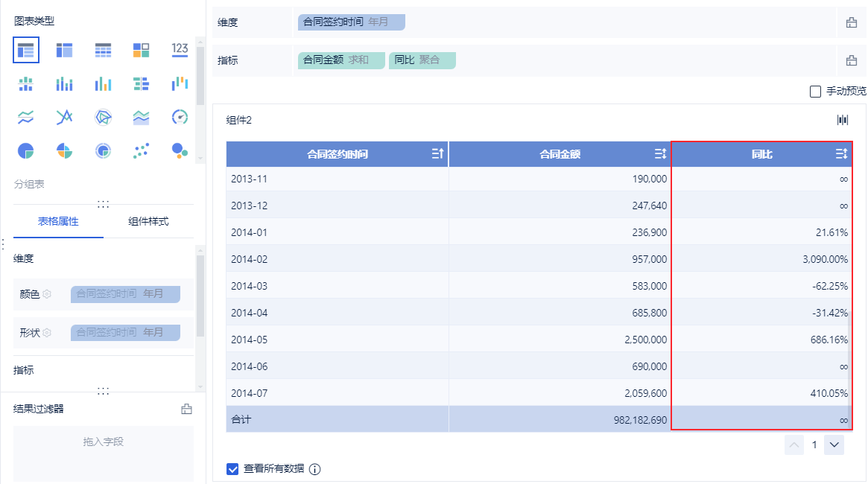This screenshot has height=484, width=868.
Task: Click the chart type list scrollbar
Action: (200, 74)
